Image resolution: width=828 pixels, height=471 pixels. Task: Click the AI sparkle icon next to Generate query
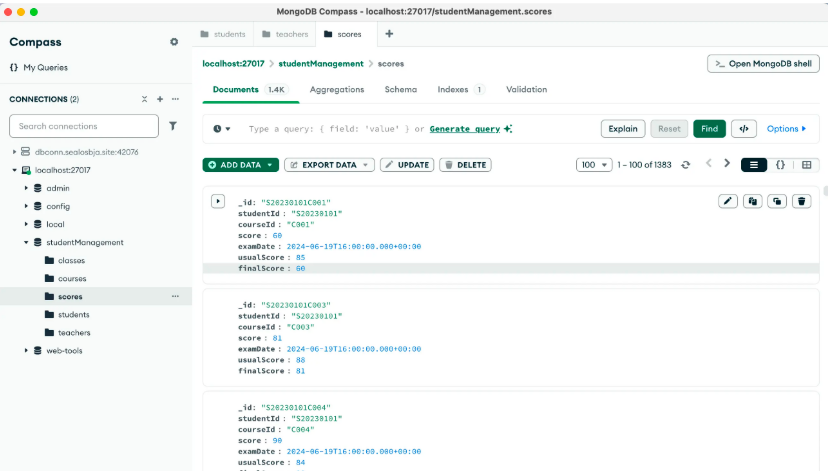pyautogui.click(x=508, y=129)
